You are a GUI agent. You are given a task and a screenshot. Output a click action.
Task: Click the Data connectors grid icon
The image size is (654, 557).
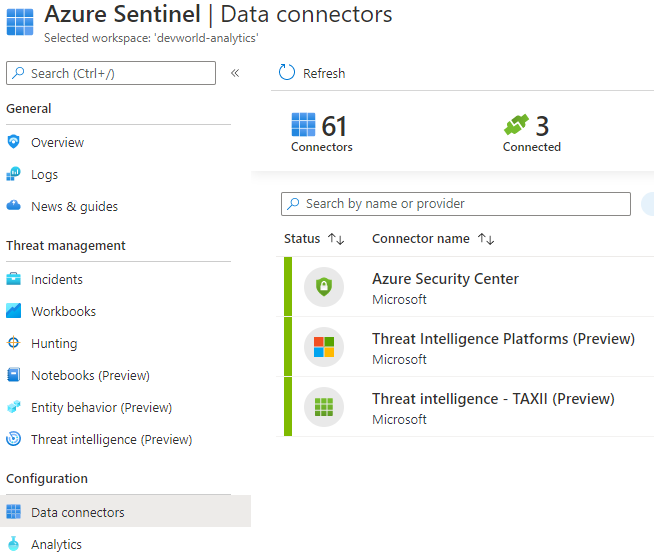click(13, 512)
